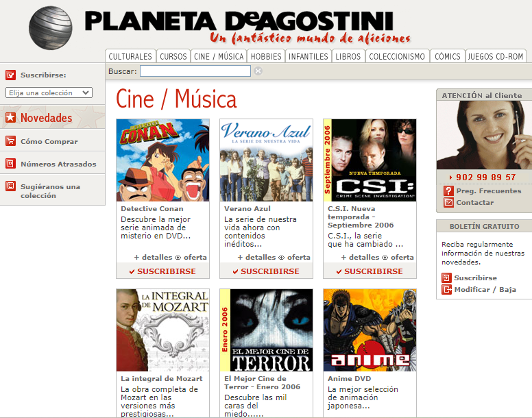Click + detalles for Verano Azul
532x418 pixels.
click(257, 257)
